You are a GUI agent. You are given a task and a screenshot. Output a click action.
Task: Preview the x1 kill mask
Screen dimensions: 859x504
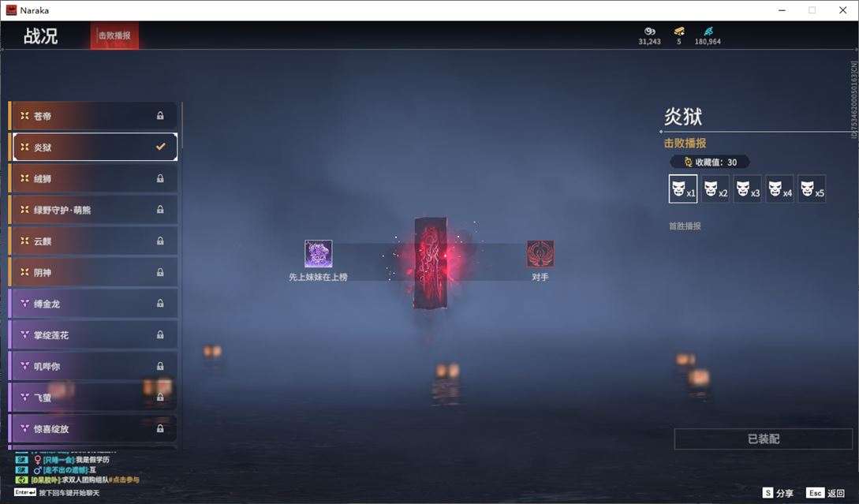click(682, 189)
